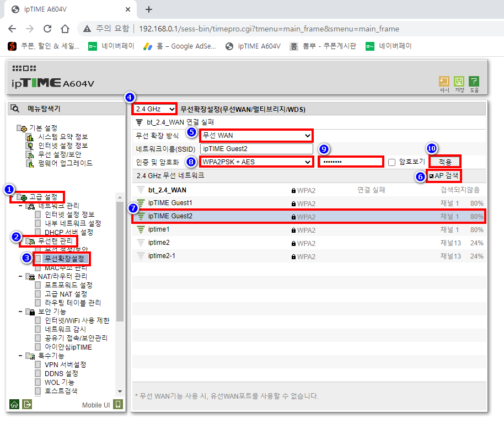Collapse the 네트워크 관리 tree node
This screenshot has height=429, width=504.
pos(20,206)
